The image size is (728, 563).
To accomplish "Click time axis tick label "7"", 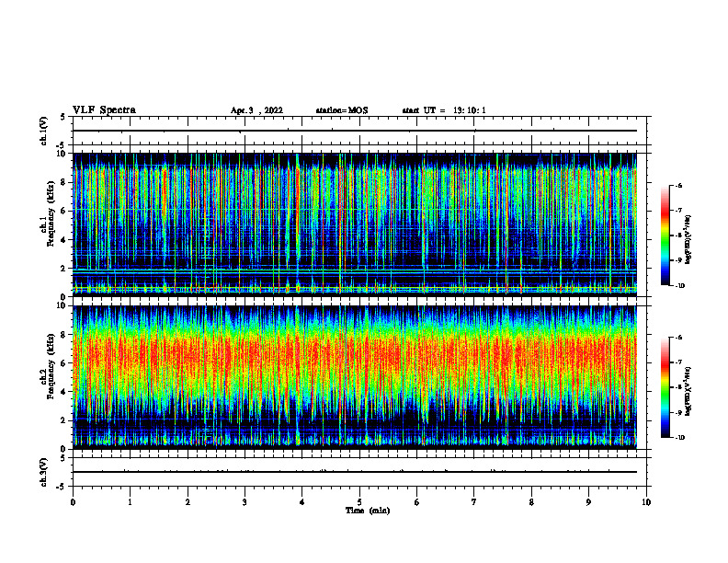I will pyautogui.click(x=474, y=502).
